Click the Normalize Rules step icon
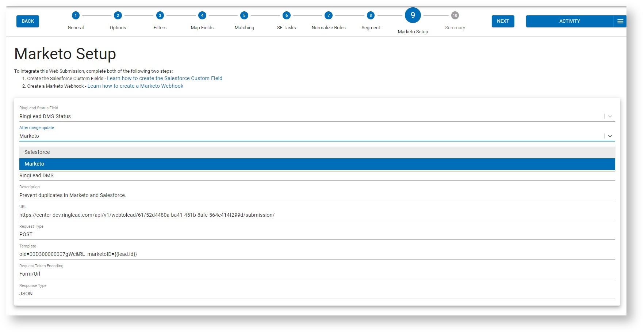644x333 pixels. tap(328, 15)
